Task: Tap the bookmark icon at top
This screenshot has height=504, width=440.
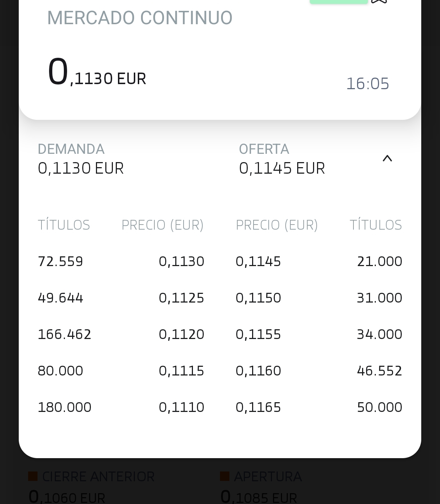Action: pyautogui.click(x=379, y=1)
